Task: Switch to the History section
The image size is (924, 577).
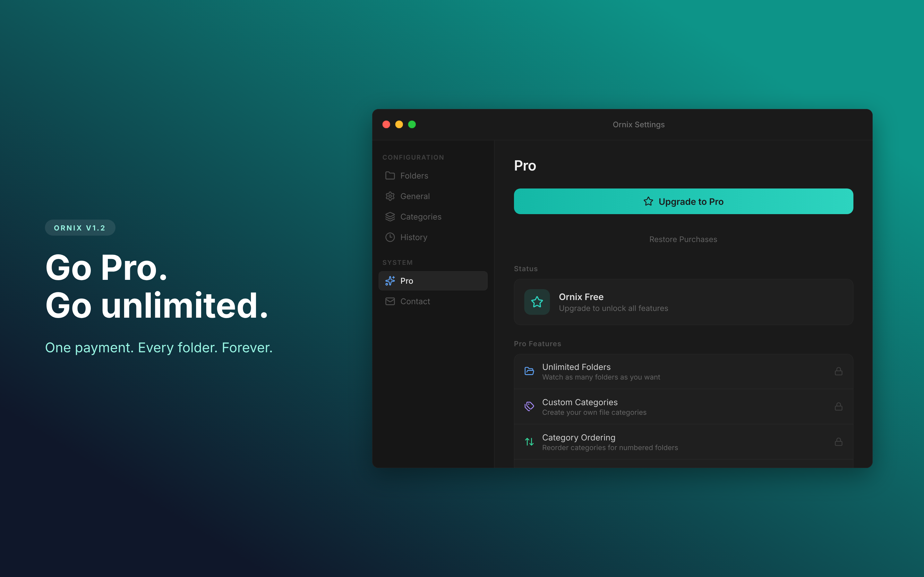Action: click(x=414, y=237)
